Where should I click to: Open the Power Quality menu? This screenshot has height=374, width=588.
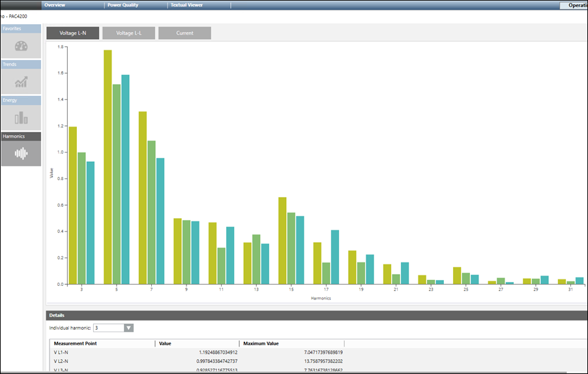click(x=123, y=5)
